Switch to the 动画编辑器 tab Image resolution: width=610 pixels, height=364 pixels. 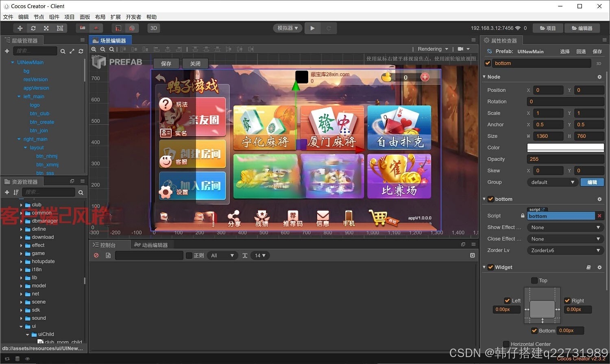pos(151,245)
